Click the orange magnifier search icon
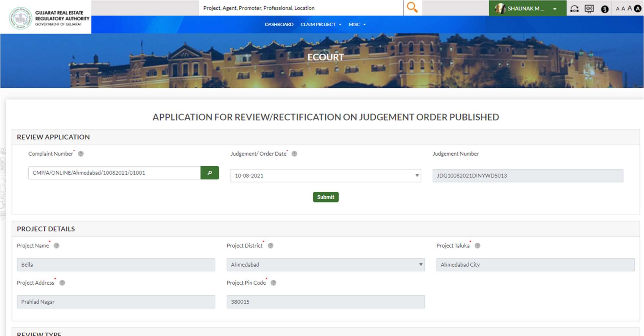This screenshot has width=644, height=336. pos(412,7)
